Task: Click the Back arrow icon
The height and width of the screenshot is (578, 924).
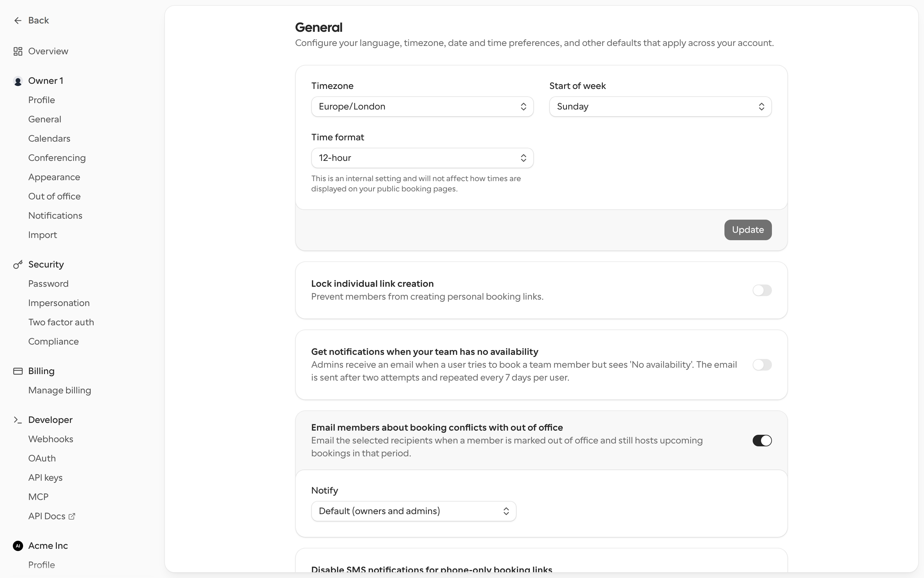Action: pyautogui.click(x=18, y=20)
